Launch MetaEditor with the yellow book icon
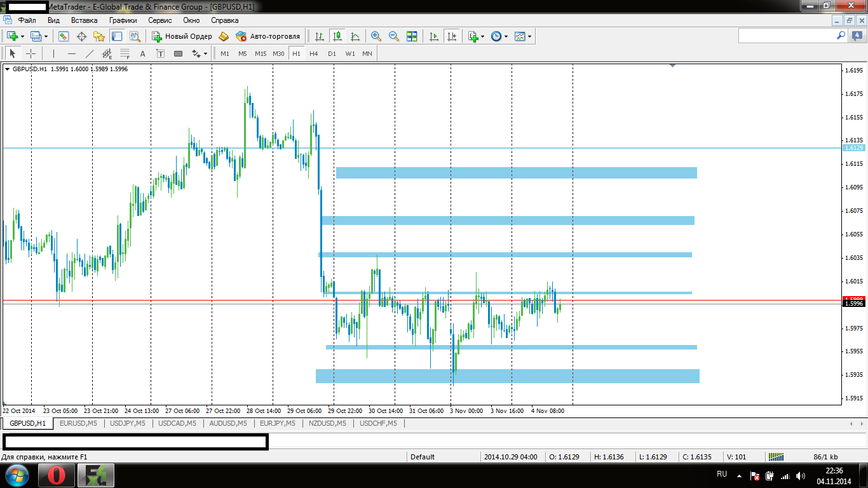This screenshot has height=488, width=868. pos(224,36)
